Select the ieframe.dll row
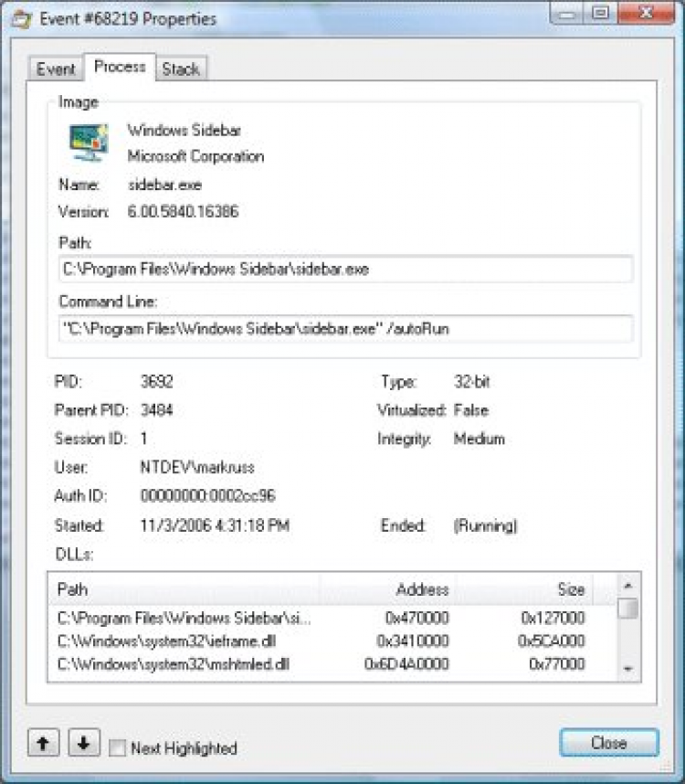Viewport: 685px width, 784px height. [x=332, y=641]
